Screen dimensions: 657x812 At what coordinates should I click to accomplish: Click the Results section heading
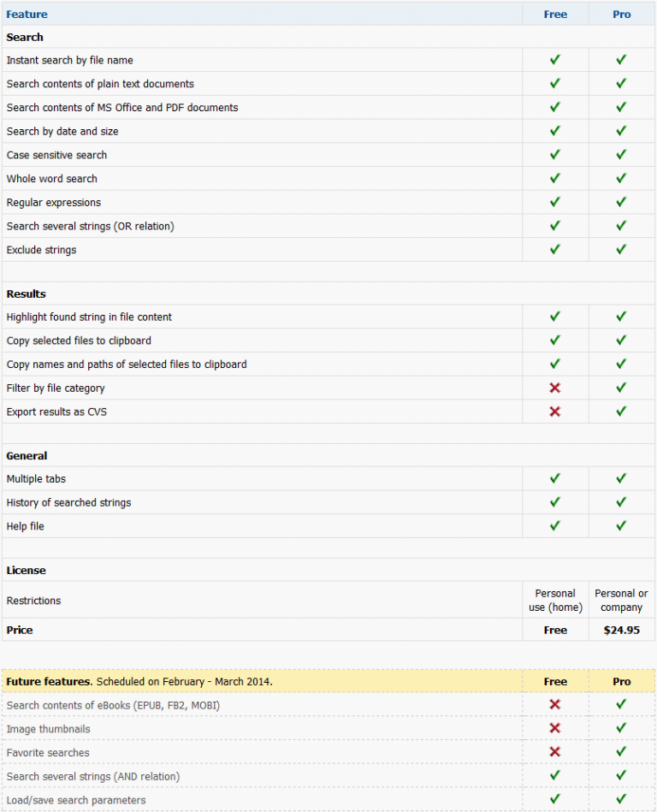pos(27,293)
